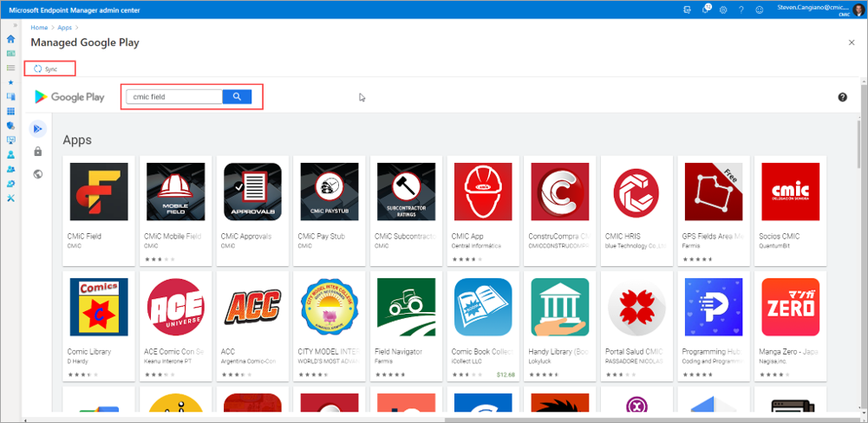Open the Handy Library app card

click(x=559, y=326)
